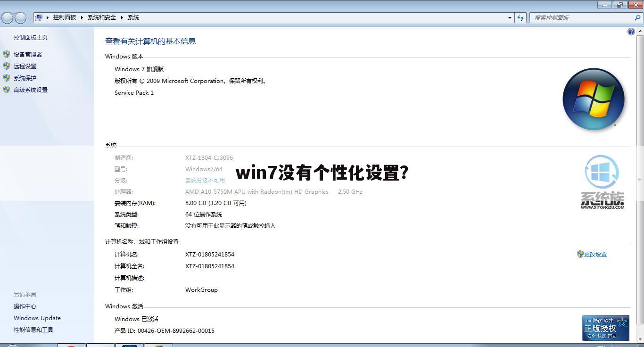The image size is (644, 347).
Task: Click the Forward navigation arrow button
Action: pos(20,18)
